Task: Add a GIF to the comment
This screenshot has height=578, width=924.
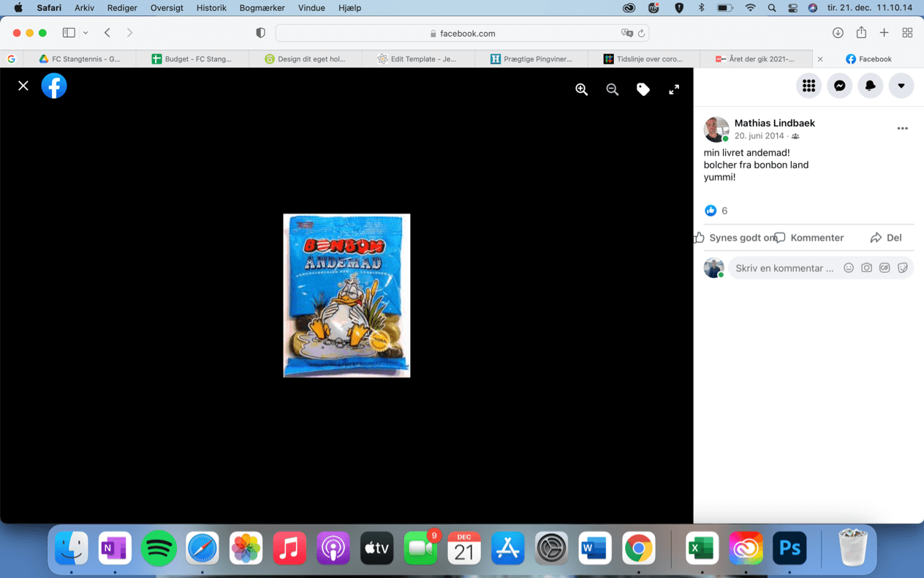Action: click(x=885, y=268)
